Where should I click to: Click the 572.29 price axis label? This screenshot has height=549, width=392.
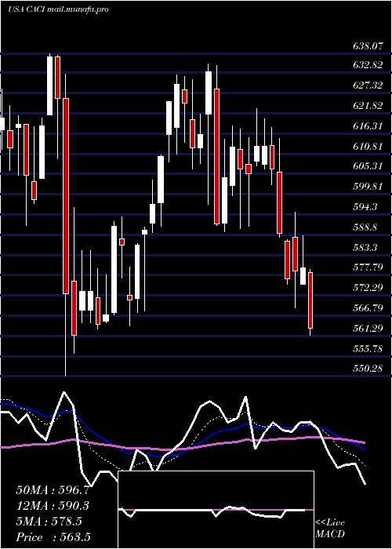tap(367, 288)
